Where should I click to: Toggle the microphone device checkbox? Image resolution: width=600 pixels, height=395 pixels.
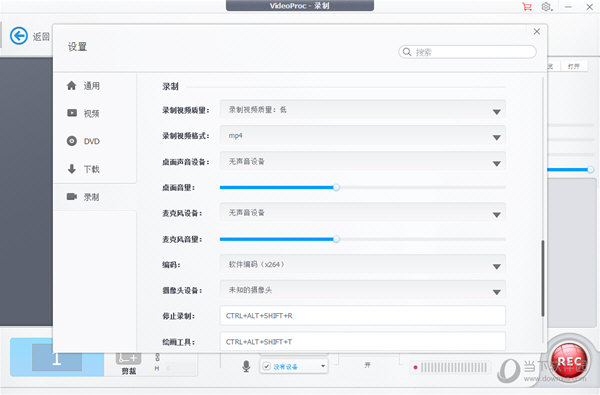(267, 366)
